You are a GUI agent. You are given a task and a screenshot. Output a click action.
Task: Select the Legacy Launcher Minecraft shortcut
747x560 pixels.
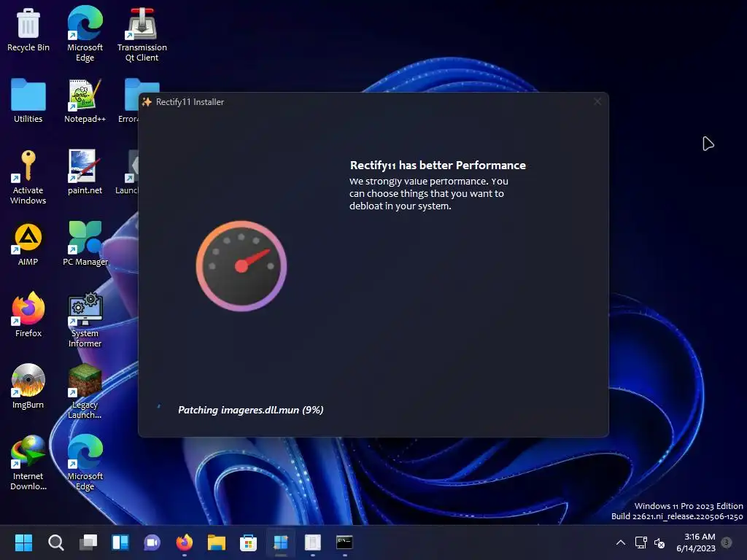[x=85, y=392]
